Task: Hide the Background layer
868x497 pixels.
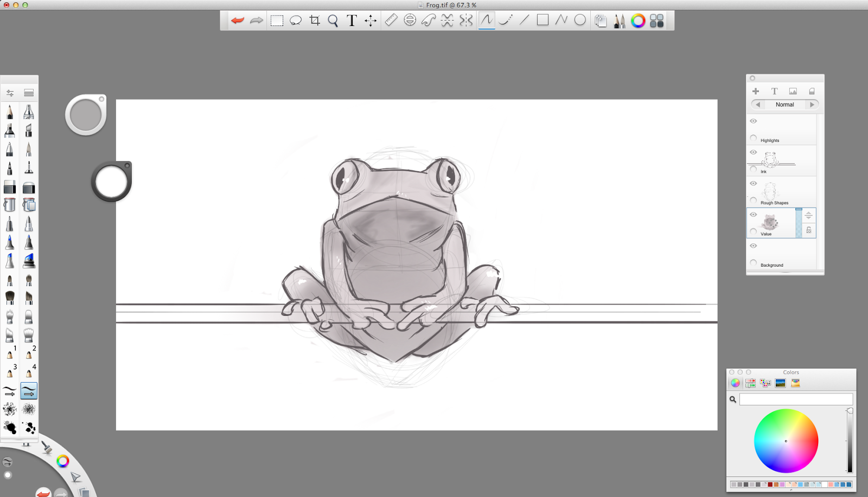Action: [x=754, y=246]
